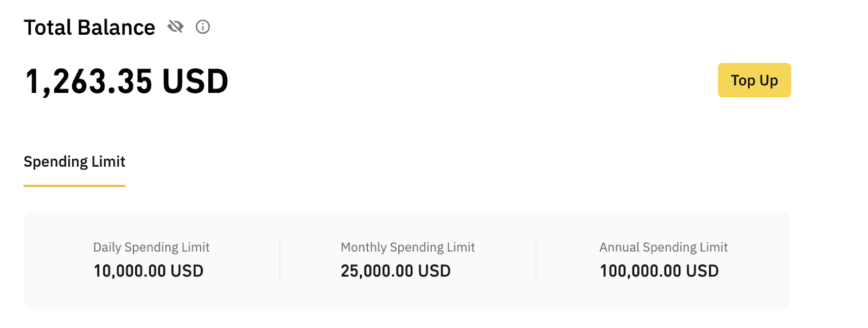The width and height of the screenshot is (868, 328).
Task: Click the Total Balance heading
Action: coord(90,27)
